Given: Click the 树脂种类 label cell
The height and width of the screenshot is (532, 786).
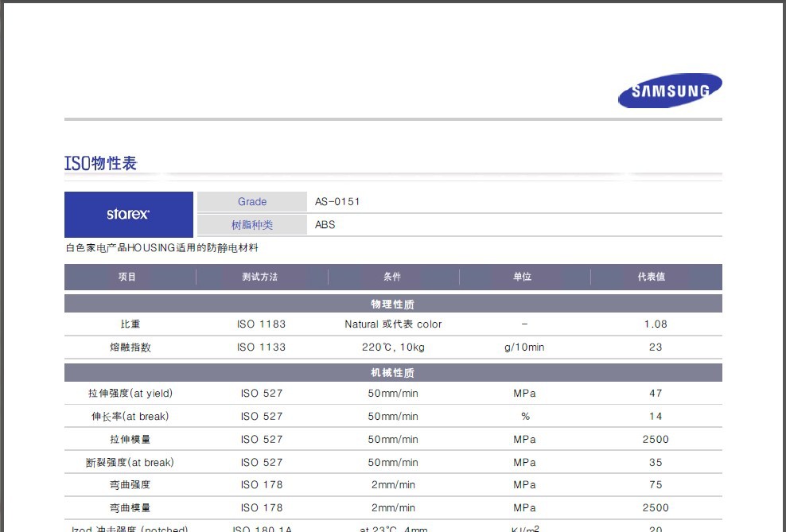Looking at the screenshot, I should pyautogui.click(x=251, y=225).
